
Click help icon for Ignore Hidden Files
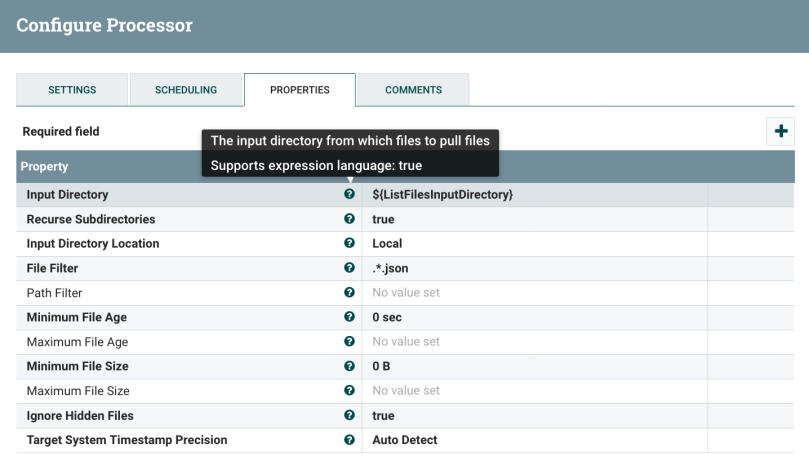(x=349, y=415)
